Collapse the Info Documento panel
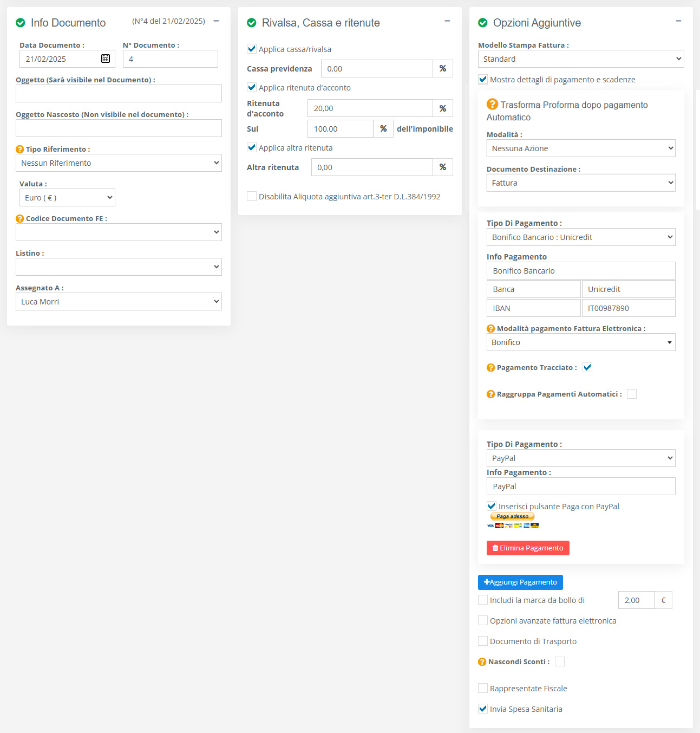 coord(216,21)
